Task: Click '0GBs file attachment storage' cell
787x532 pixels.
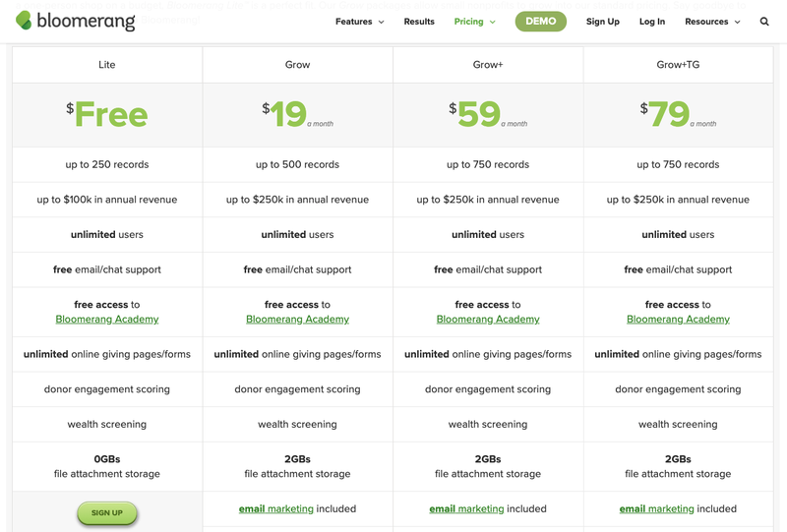Action: click(x=107, y=466)
